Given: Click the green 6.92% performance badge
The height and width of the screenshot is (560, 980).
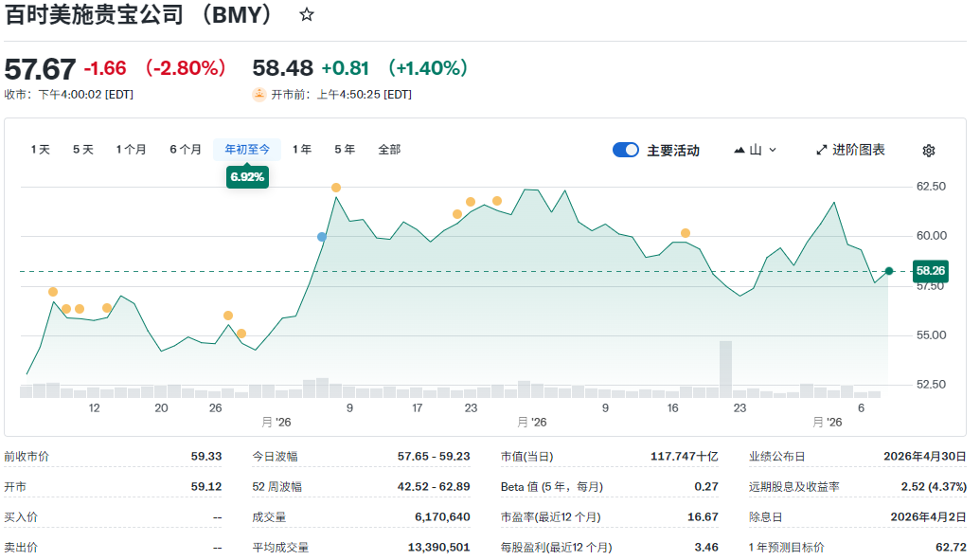Looking at the screenshot, I should (246, 176).
